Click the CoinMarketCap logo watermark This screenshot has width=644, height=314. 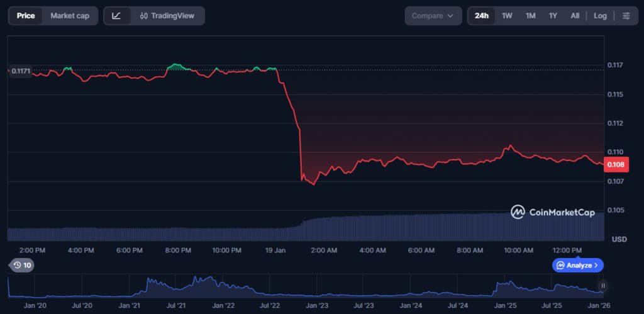552,212
